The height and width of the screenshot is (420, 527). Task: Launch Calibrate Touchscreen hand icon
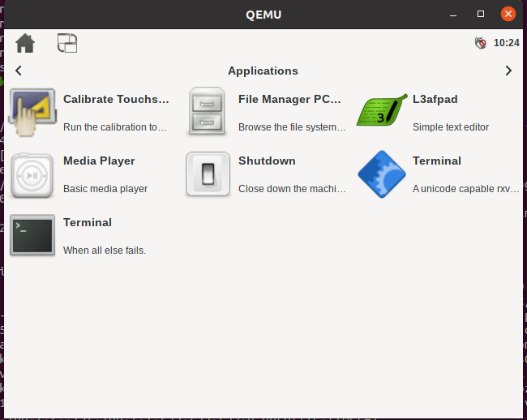32,112
